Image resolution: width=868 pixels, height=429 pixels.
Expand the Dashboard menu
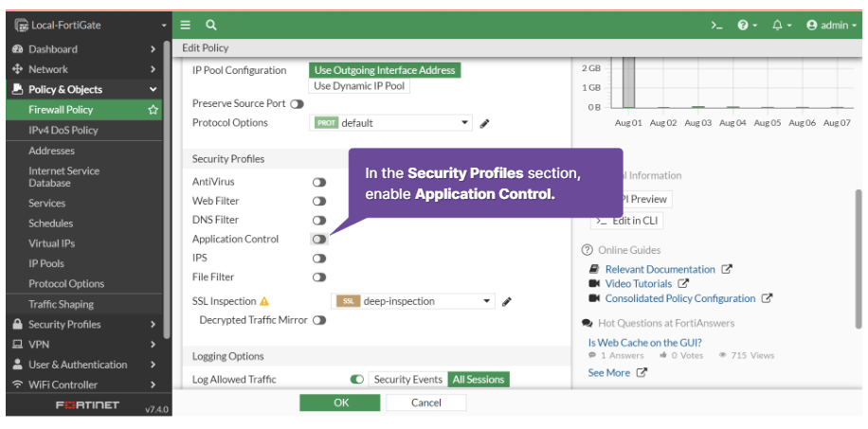point(153,49)
